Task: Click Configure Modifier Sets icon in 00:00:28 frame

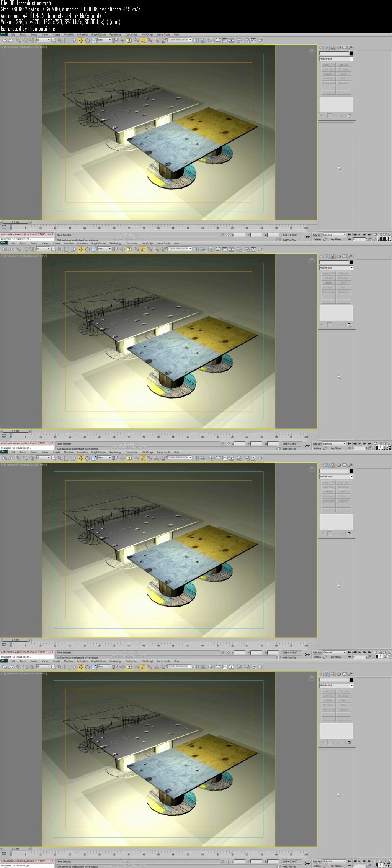Action: click(x=349, y=325)
